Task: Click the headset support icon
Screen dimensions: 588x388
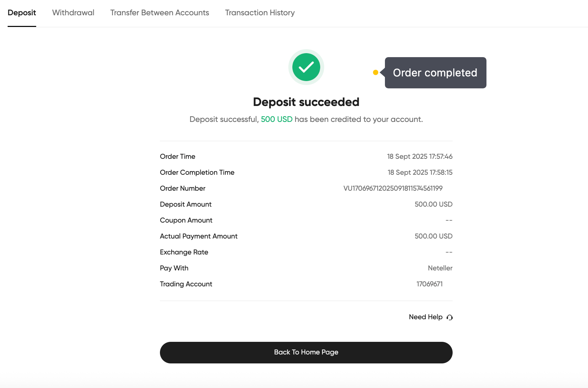Action: [x=450, y=318]
